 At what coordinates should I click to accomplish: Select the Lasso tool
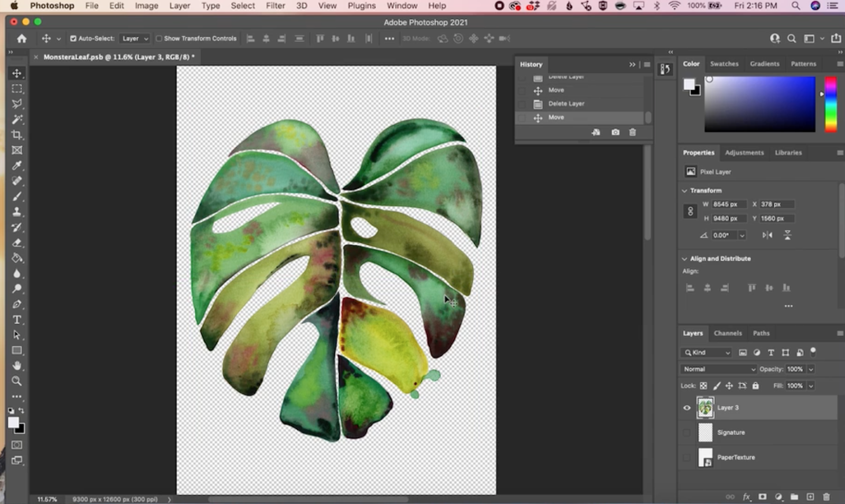[17, 104]
